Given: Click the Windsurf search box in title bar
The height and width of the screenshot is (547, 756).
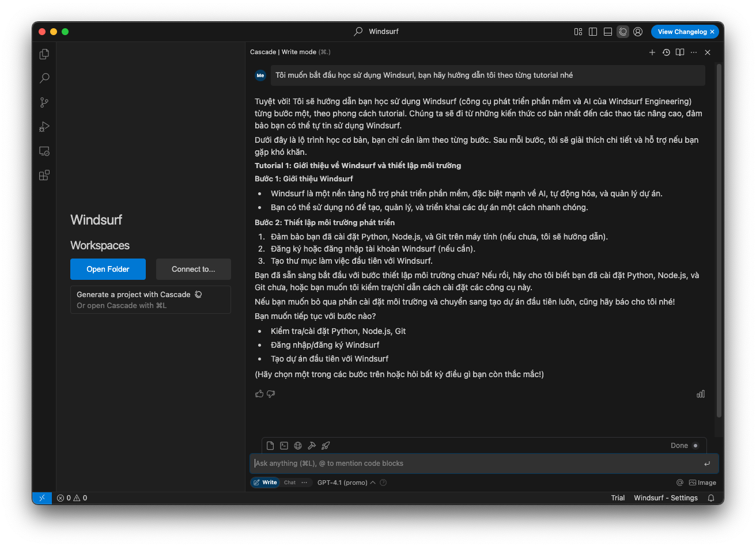Looking at the screenshot, I should [x=376, y=32].
